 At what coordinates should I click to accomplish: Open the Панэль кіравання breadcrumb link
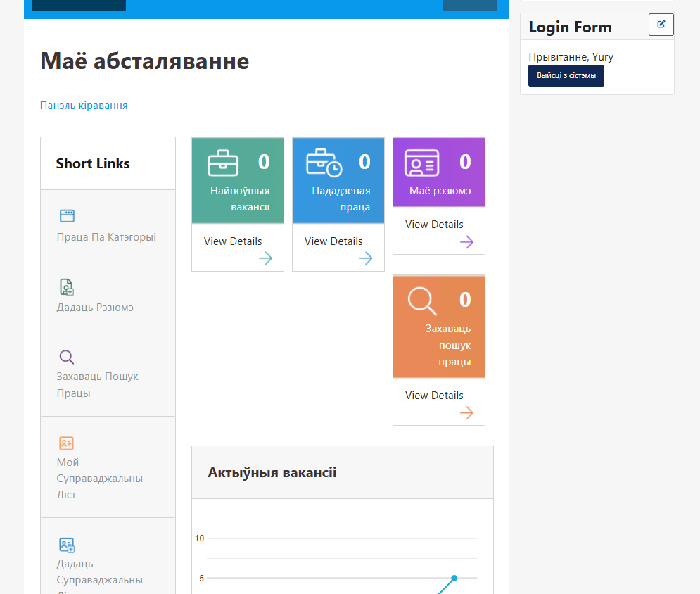[x=84, y=106]
